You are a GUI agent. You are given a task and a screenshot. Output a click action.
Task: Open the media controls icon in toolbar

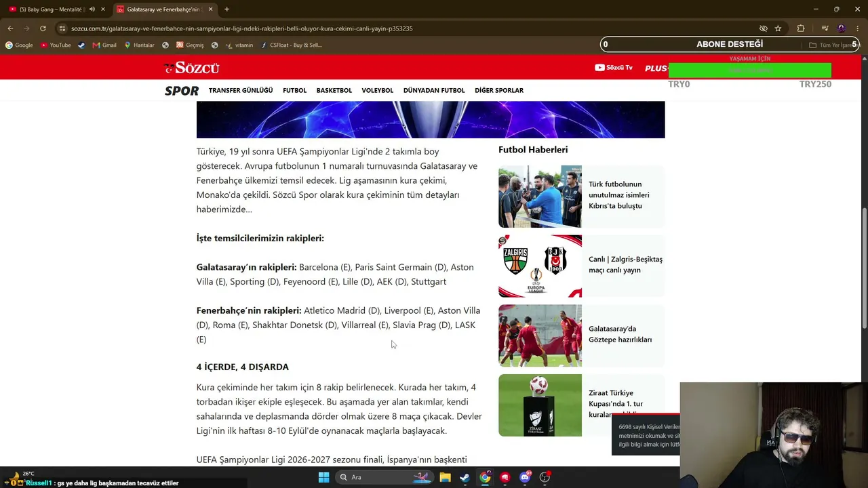[825, 28]
